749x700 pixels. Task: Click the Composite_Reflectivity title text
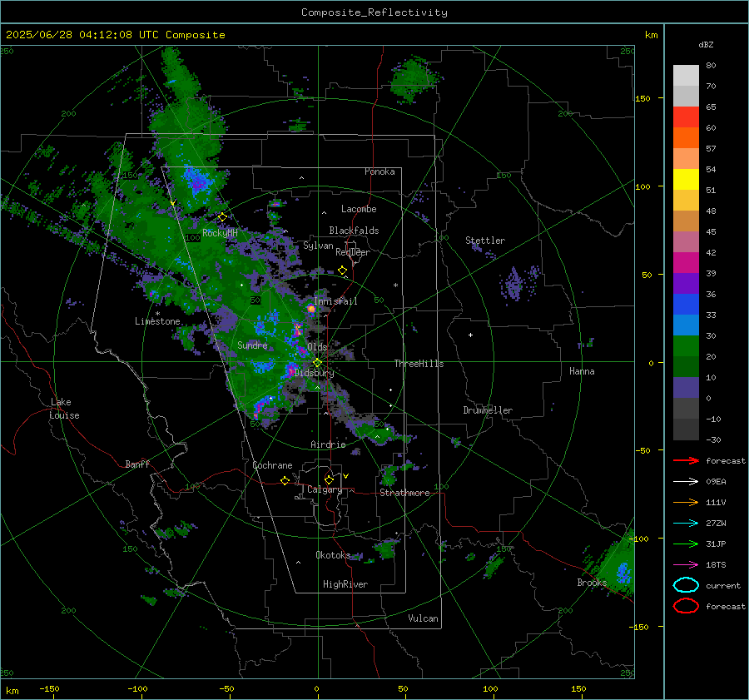coord(374,12)
